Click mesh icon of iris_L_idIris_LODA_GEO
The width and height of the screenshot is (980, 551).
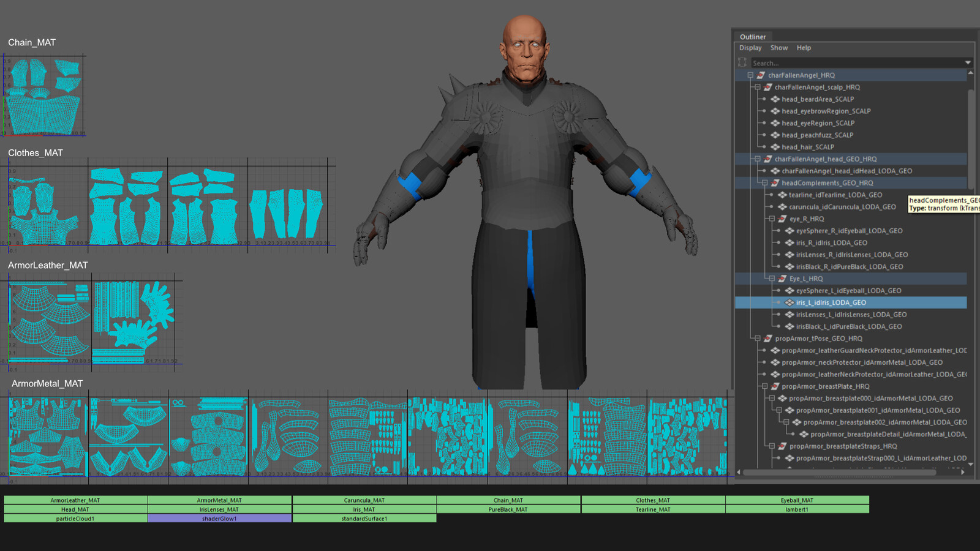[790, 302]
